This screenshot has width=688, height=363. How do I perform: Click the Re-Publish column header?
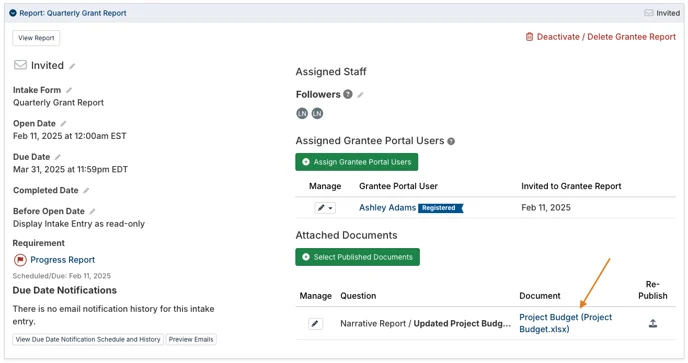tap(652, 290)
